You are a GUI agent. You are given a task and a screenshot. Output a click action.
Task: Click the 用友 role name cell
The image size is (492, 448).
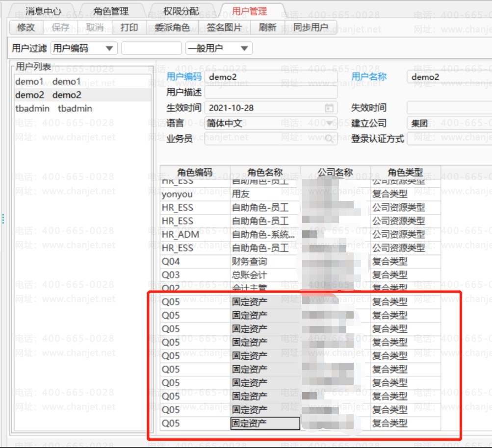[265, 194]
